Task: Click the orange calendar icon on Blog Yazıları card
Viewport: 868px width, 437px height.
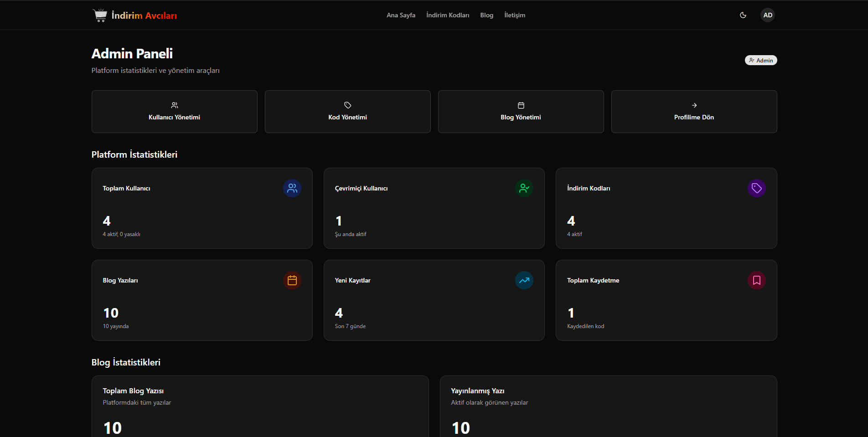Action: tap(292, 280)
